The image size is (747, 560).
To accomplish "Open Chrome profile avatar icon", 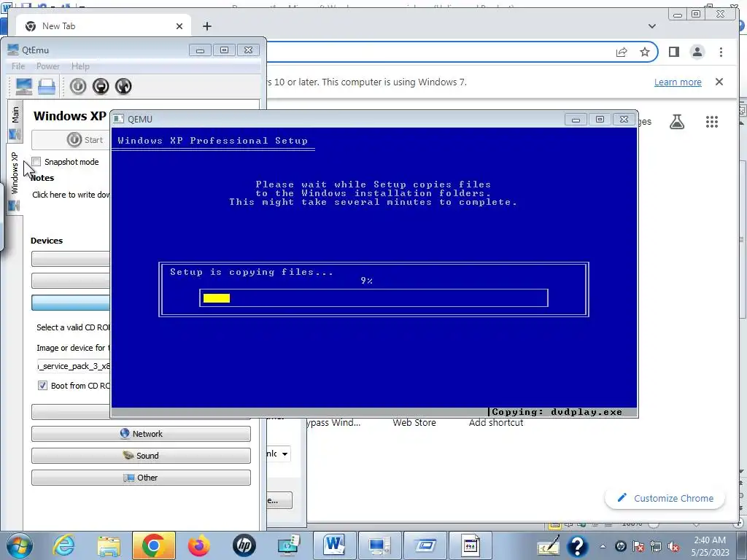I will coord(697,52).
